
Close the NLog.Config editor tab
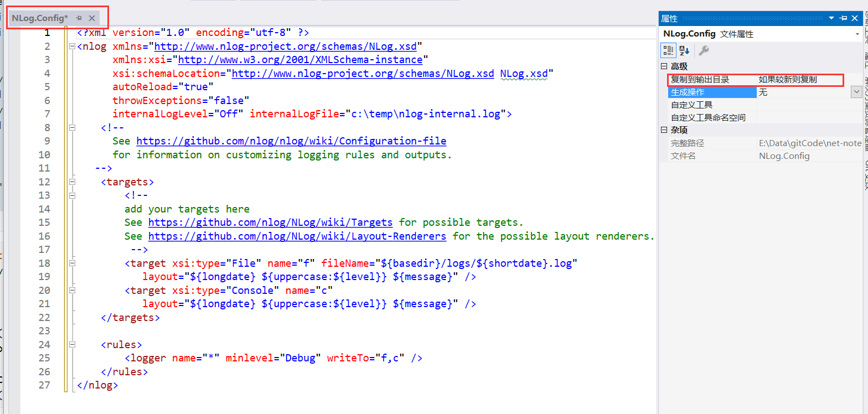(92, 18)
